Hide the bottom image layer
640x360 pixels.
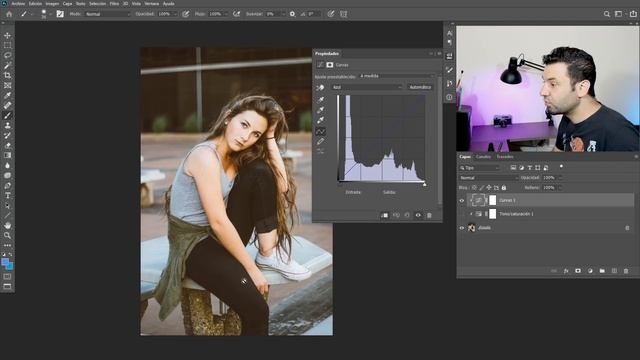coord(462,228)
